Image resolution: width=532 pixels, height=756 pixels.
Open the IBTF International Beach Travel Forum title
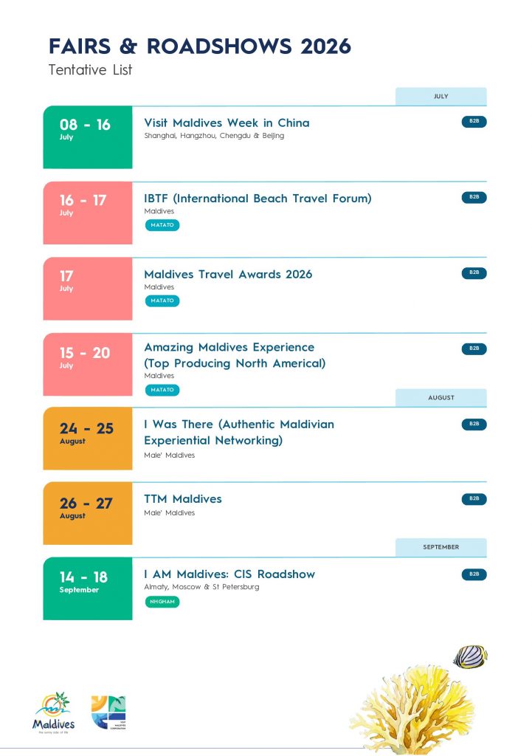point(258,199)
